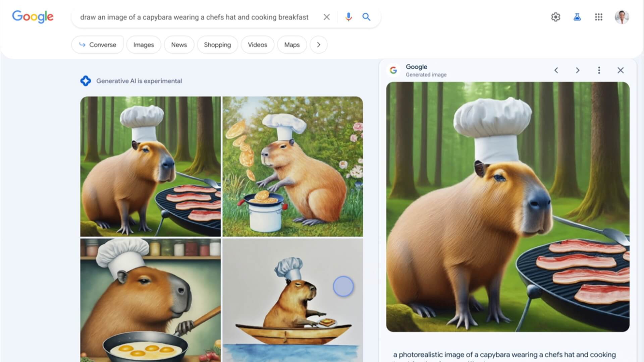Screen dimensions: 644x362
Task: Click the Google Search submit icon
Action: coord(366,17)
